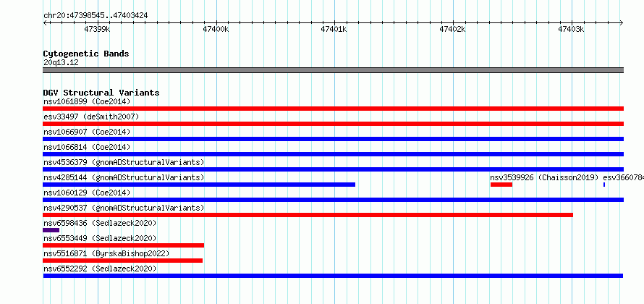Click the 47402k ruler position

453,29
